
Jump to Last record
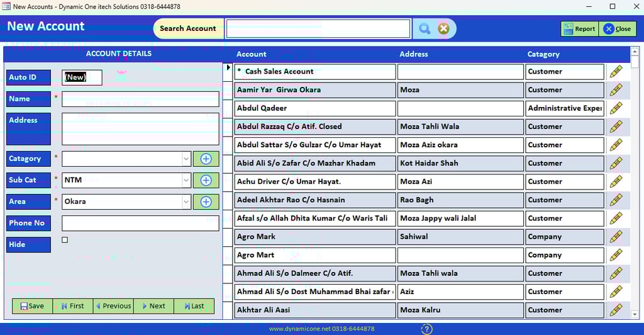tap(194, 306)
